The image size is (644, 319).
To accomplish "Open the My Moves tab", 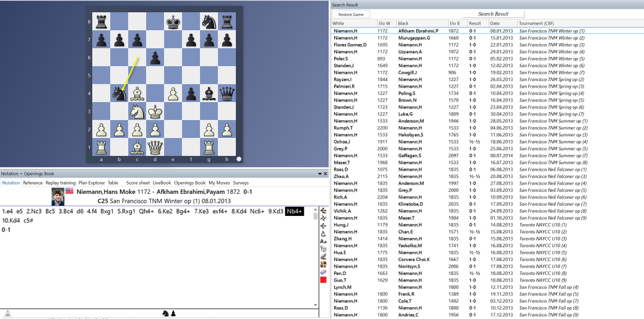I will pos(219,183).
